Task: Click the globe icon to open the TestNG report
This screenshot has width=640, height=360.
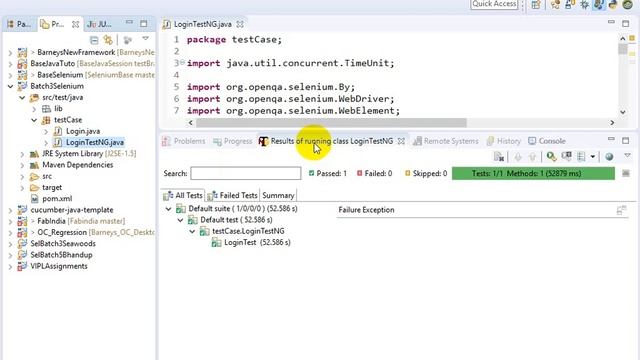Action: click(x=609, y=157)
